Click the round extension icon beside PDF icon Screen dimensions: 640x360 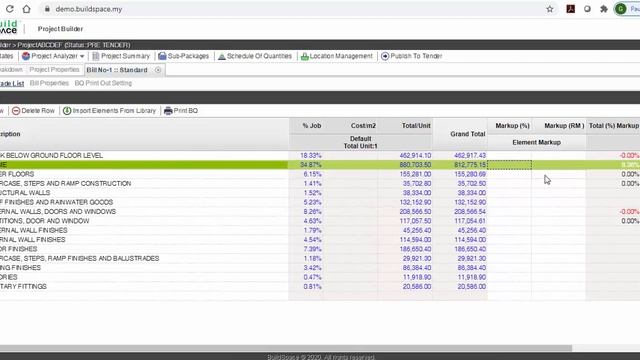587,9
